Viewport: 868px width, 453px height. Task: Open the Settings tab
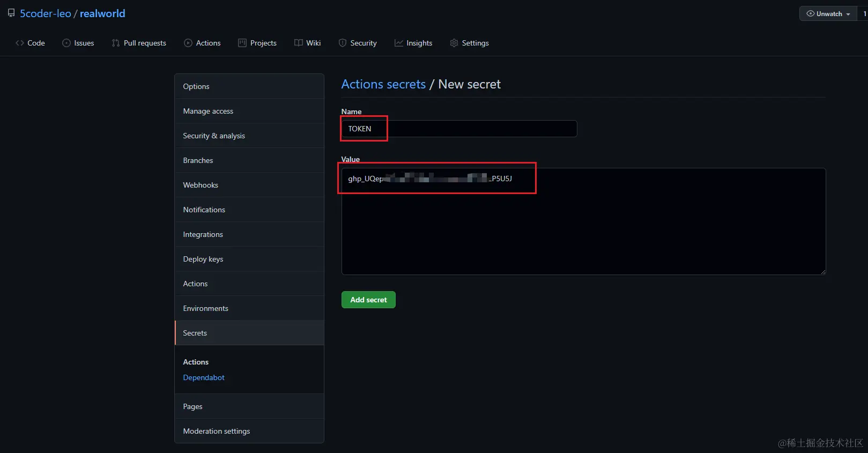pos(470,43)
